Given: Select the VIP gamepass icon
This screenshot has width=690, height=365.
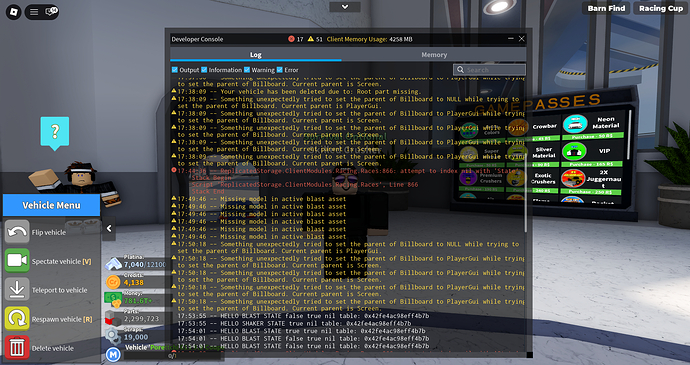Looking at the screenshot, I should (x=575, y=151).
